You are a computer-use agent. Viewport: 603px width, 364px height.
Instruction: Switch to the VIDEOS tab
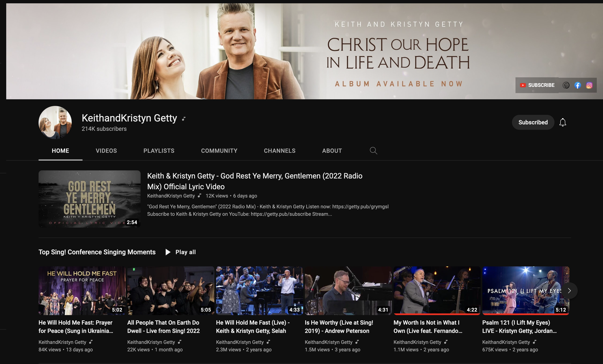pos(106,151)
